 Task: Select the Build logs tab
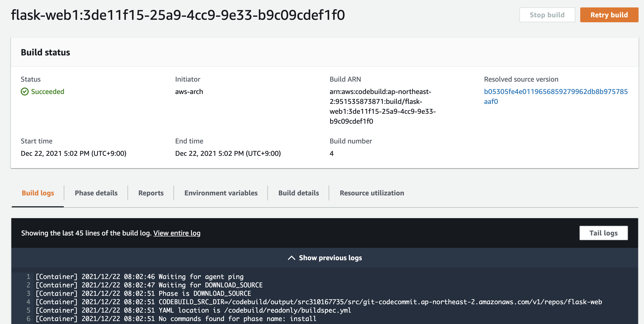tap(38, 193)
